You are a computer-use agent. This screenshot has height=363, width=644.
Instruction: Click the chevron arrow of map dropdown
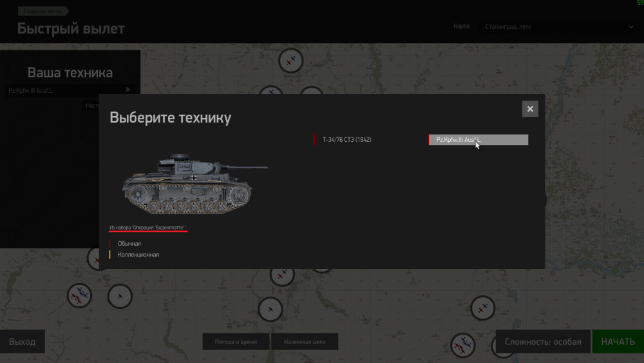(631, 26)
